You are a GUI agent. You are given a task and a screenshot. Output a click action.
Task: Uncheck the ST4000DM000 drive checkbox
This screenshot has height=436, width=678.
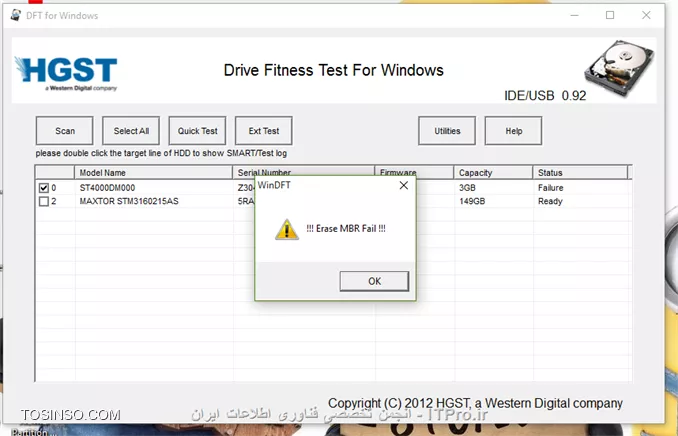coord(44,188)
